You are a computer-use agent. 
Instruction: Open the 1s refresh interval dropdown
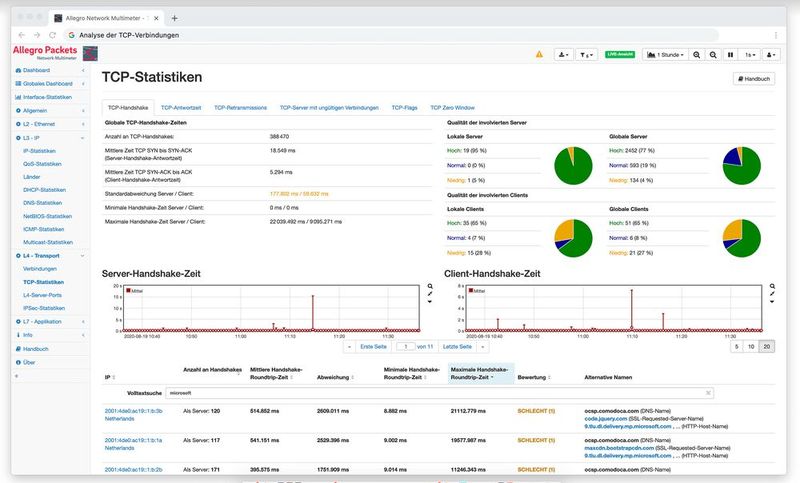[749, 54]
